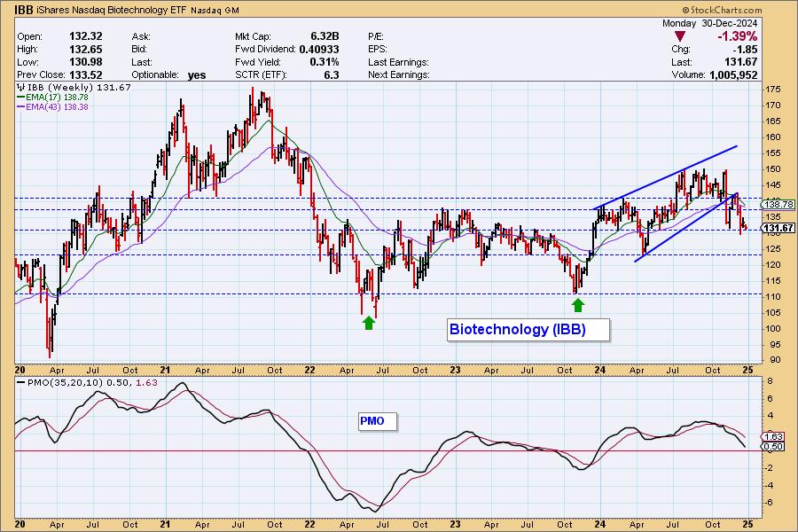
Task: Click the '8' label on the PMO axis
Action: (x=770, y=380)
